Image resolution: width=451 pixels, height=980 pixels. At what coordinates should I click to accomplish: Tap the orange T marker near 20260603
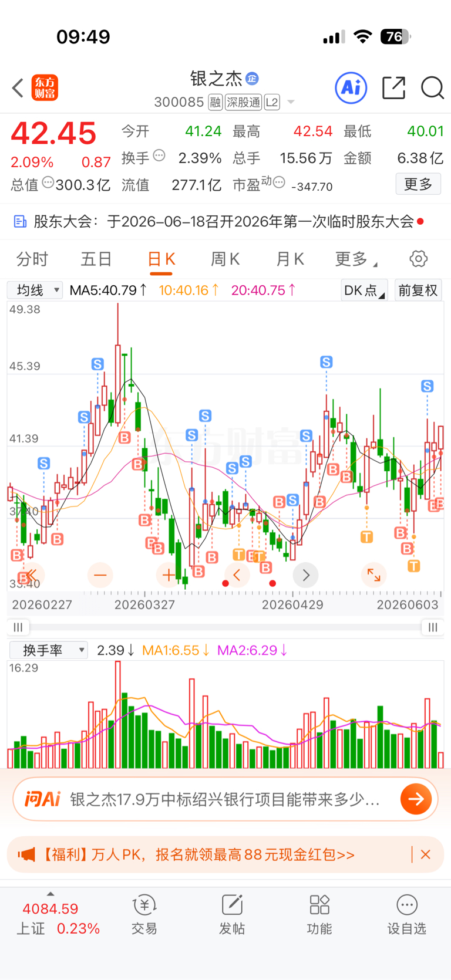click(x=413, y=566)
